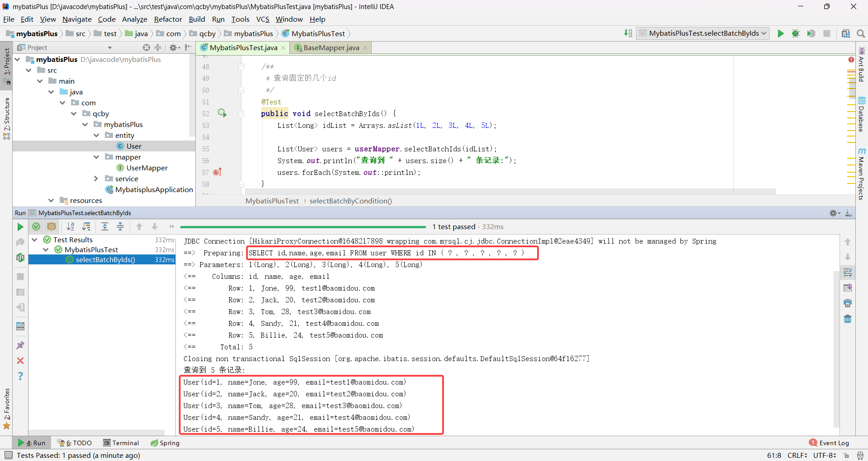
Task: Toggle the Maven Projects tool window stripe
Action: click(862, 174)
